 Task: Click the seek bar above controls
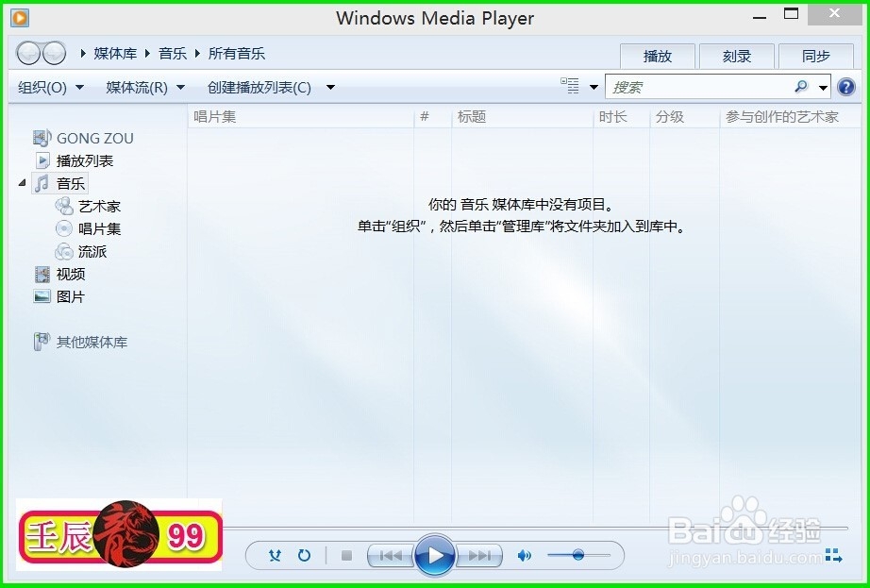[535, 529]
